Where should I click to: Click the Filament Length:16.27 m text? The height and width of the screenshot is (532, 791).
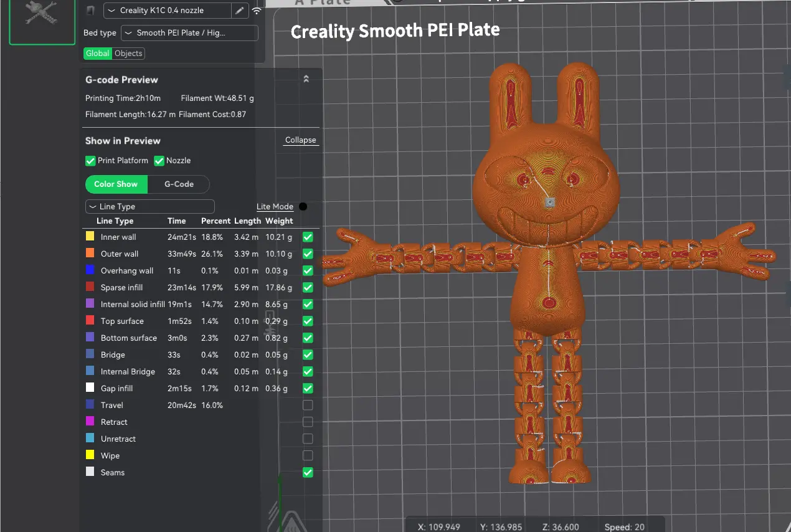click(x=130, y=115)
